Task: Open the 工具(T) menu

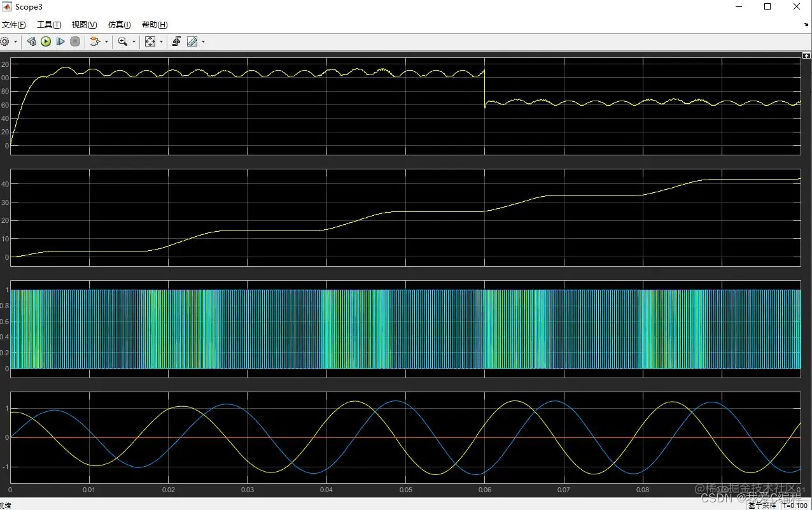Action: [x=49, y=25]
